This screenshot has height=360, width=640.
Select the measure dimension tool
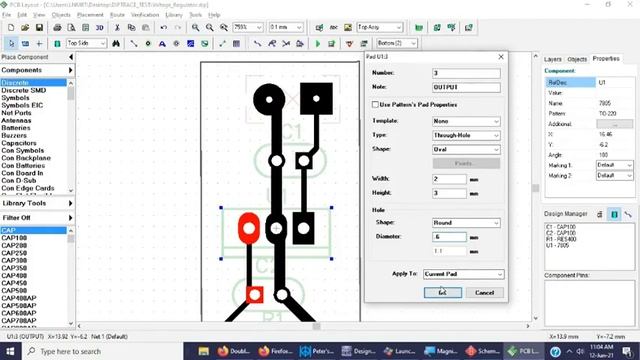[222, 43]
